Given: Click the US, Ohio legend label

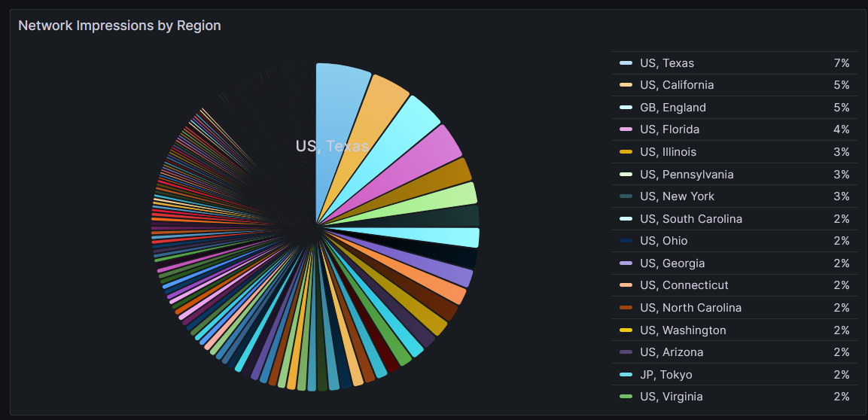Looking at the screenshot, I should click(663, 241).
